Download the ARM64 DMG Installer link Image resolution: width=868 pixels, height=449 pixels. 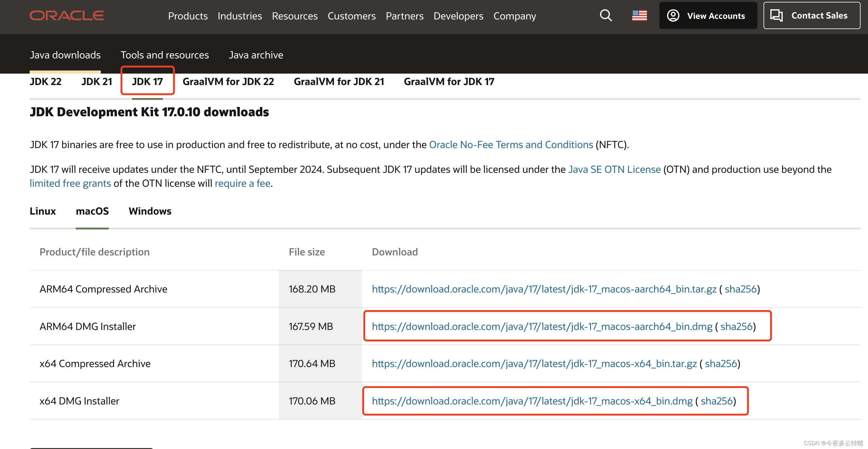point(542,326)
